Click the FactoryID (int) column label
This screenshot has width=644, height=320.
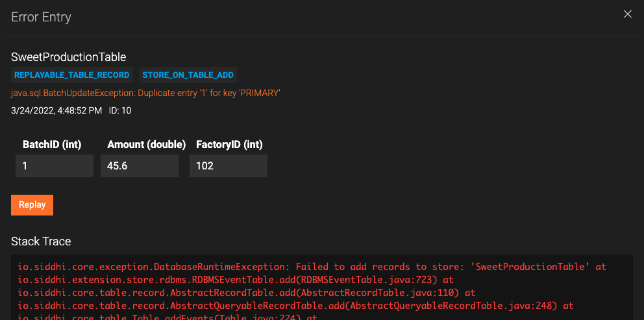point(229,145)
